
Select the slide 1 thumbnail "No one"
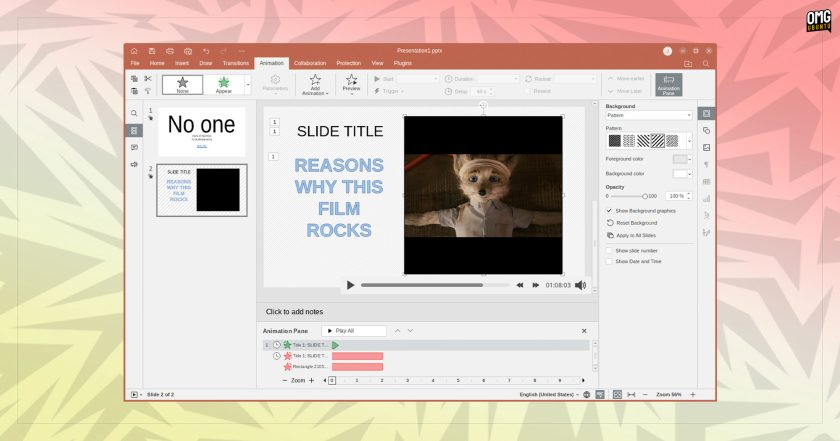coord(201,132)
